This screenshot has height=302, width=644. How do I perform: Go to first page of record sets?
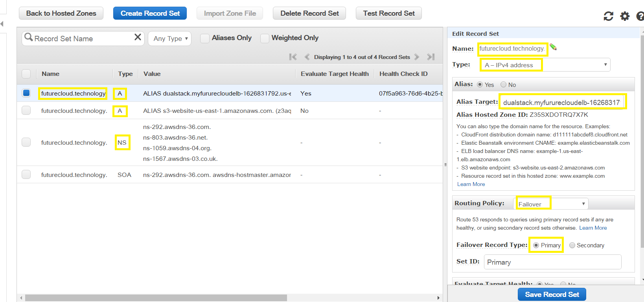pos(293,57)
